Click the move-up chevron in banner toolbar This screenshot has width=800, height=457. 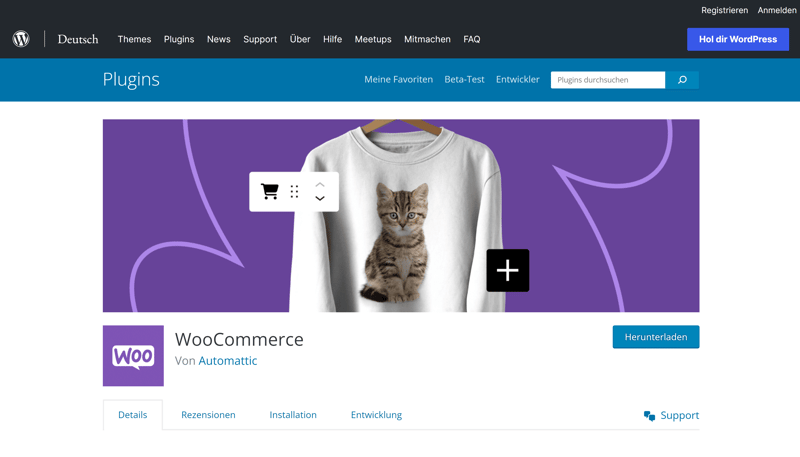320,185
